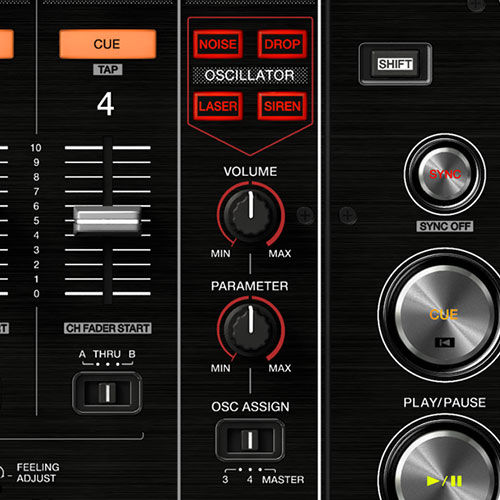Click the channel 4 orange CUE button

pos(107,44)
